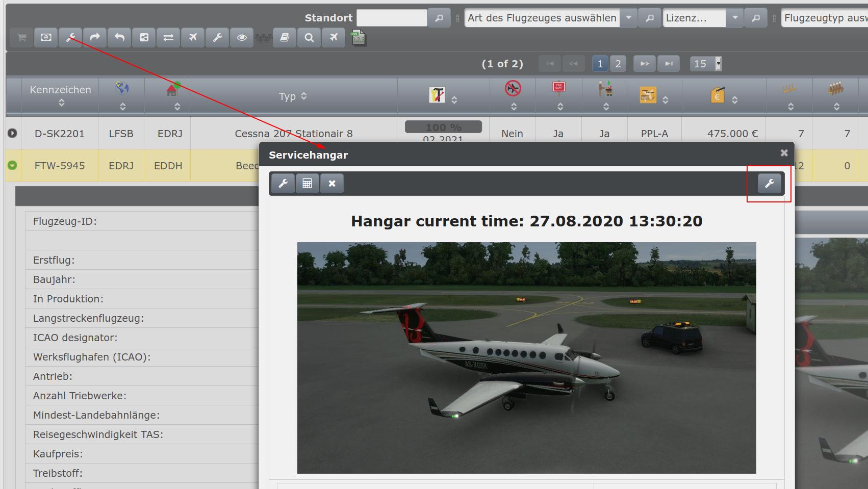Collapse the FTW-5945 row details
The width and height of the screenshot is (868, 489).
tap(12, 165)
